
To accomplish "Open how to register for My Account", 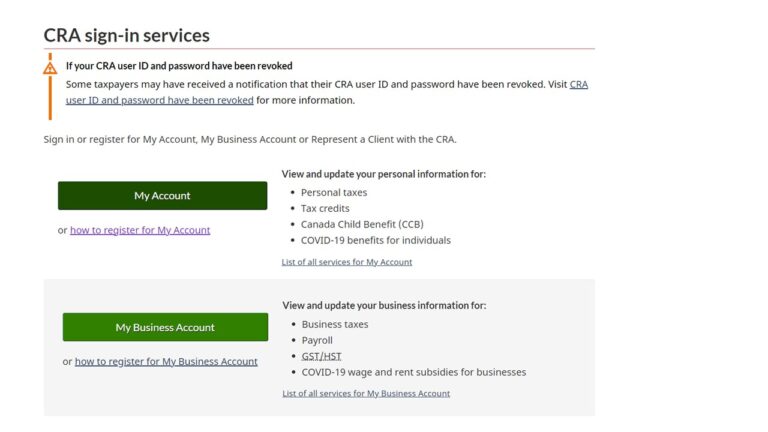I will (140, 230).
